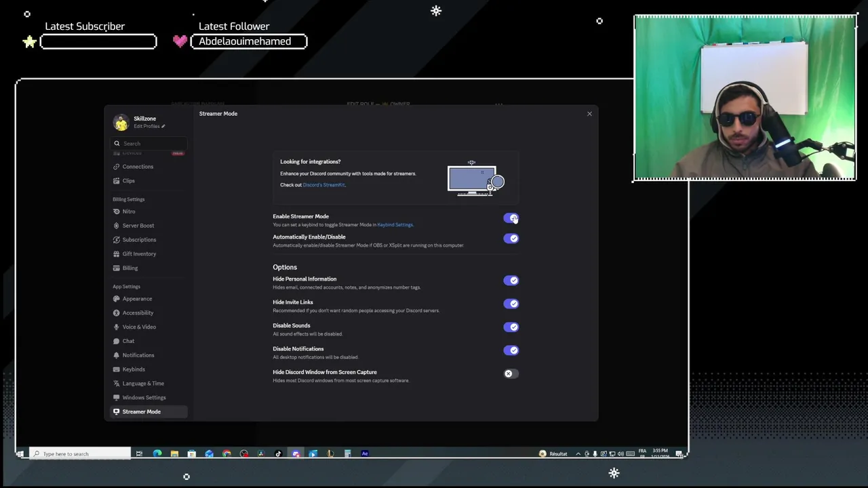868x488 pixels.
Task: Open the Discord's StreamKit link
Action: click(x=324, y=185)
